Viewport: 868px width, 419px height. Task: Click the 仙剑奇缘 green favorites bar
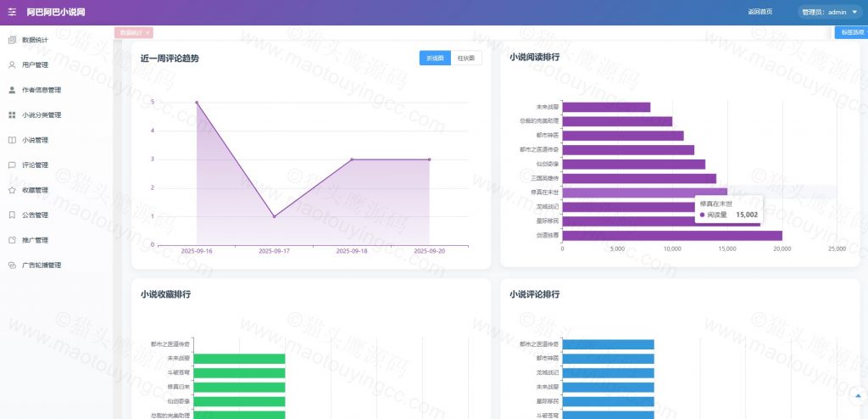coord(239,401)
